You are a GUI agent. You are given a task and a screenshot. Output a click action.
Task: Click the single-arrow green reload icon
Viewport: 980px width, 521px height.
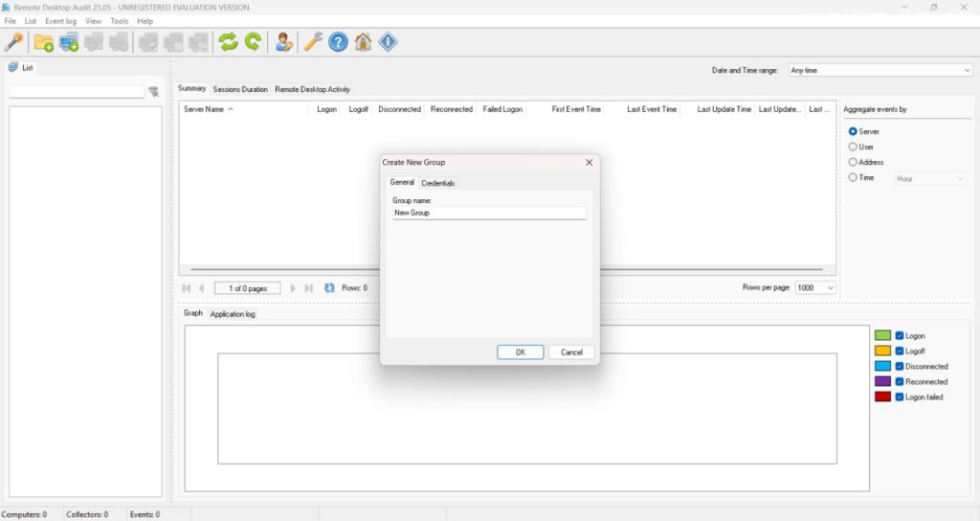[253, 42]
